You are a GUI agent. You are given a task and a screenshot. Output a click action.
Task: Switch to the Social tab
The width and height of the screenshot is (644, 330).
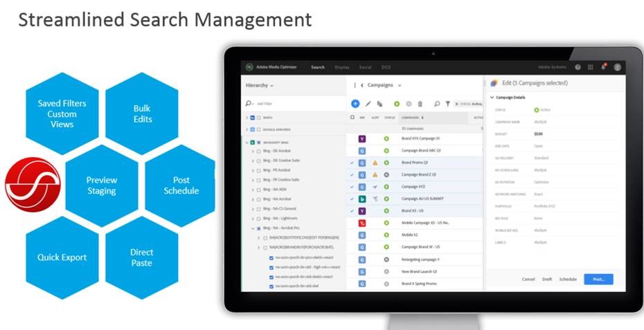pos(365,67)
